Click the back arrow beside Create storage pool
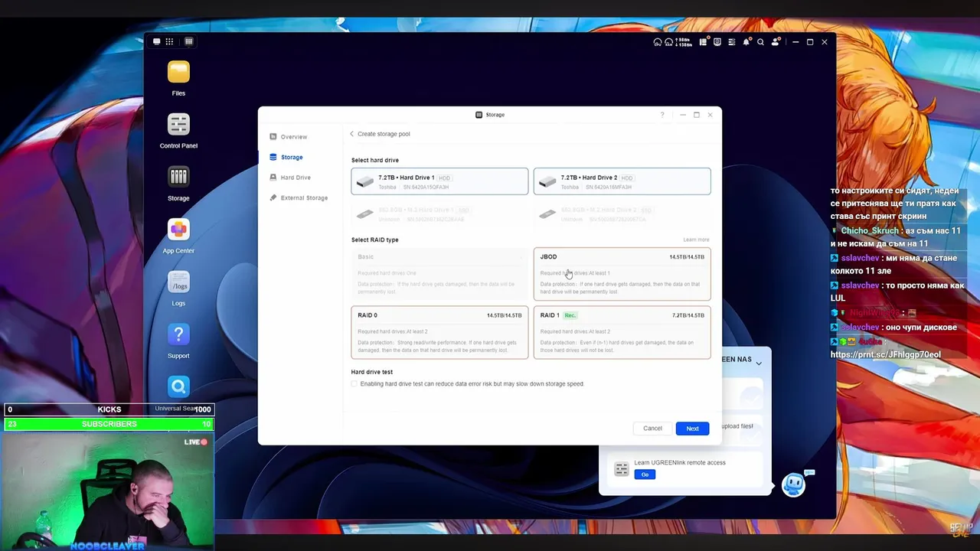This screenshot has width=980, height=551. tap(351, 134)
